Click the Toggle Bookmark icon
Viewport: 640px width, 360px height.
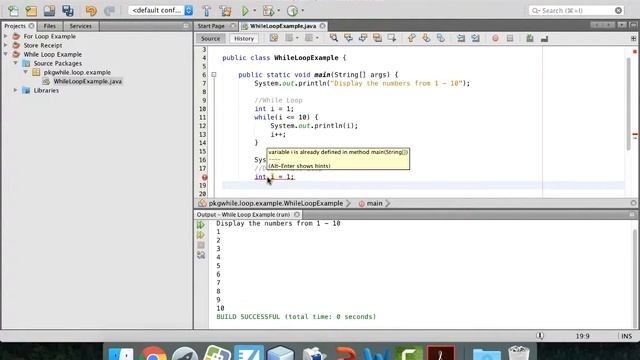pyautogui.click(x=441, y=38)
